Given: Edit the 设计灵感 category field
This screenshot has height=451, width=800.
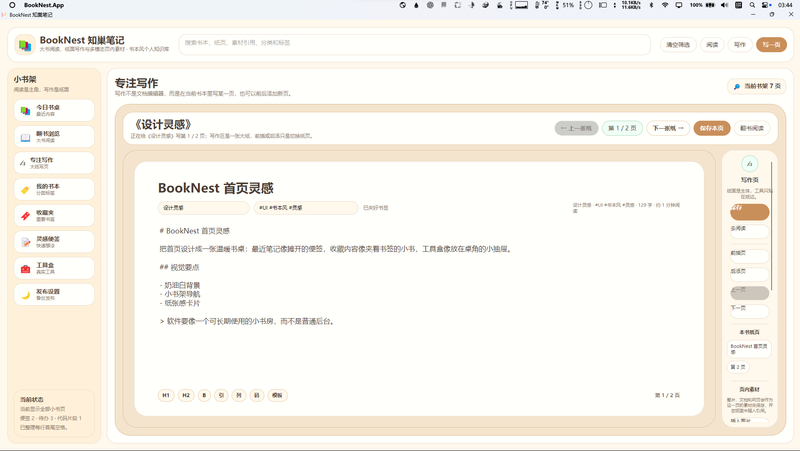Looking at the screenshot, I should pyautogui.click(x=204, y=208).
